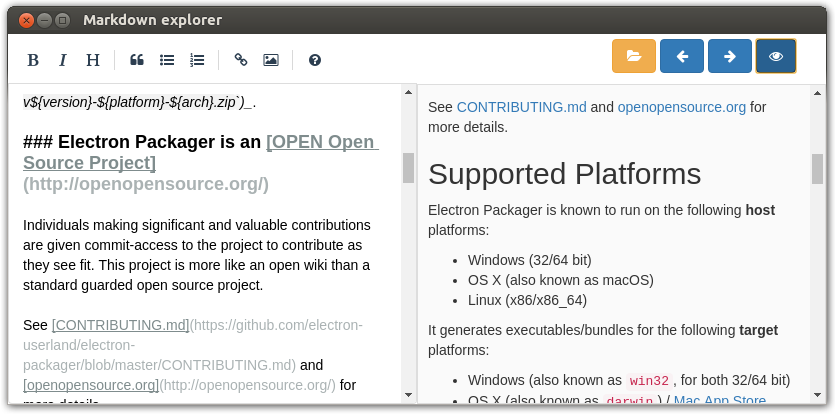836x415 pixels.
Task: Click the 'Windows (32/64 bit)' list item
Action: pyautogui.click(x=529, y=260)
